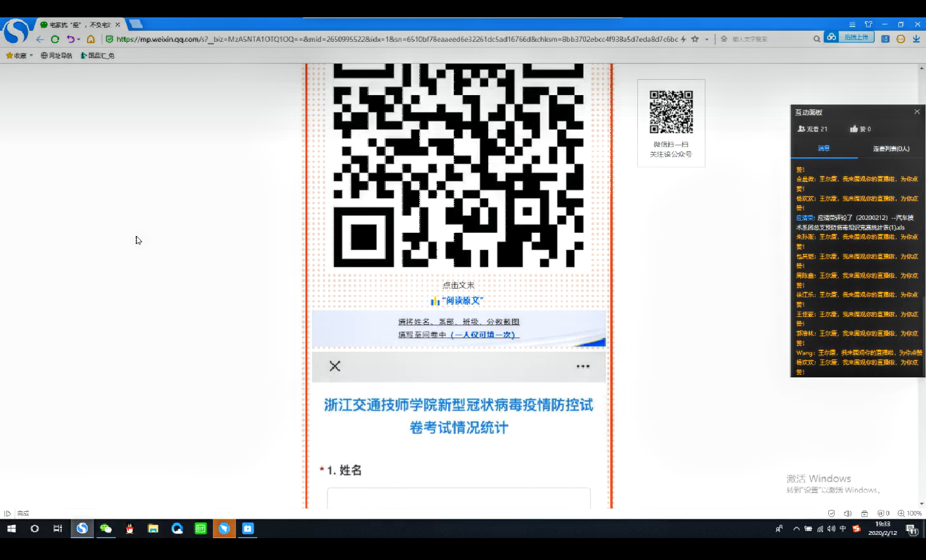Switch to the 连麦列表 tab
This screenshot has width=926, height=560.
[x=891, y=149]
